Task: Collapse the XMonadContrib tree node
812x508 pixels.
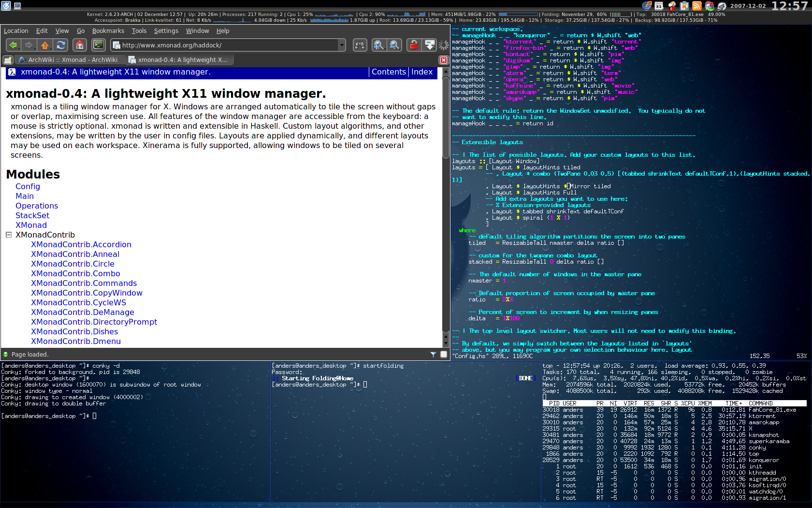Action: [x=9, y=235]
